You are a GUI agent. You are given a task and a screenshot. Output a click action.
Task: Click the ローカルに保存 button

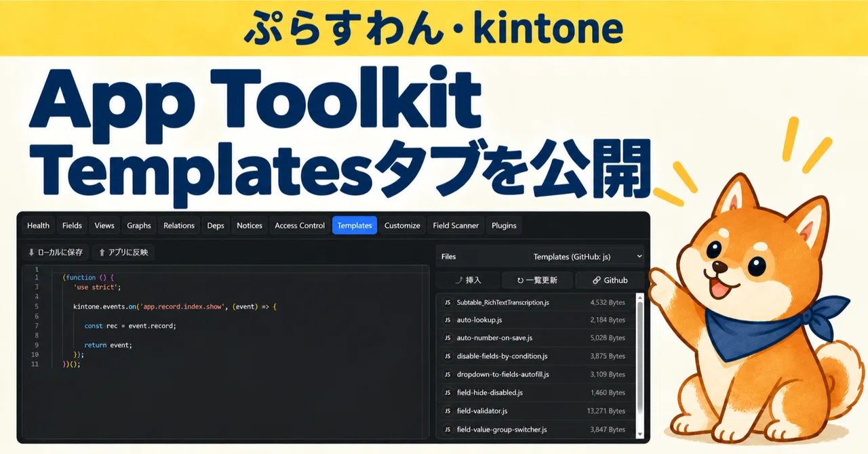pos(56,252)
